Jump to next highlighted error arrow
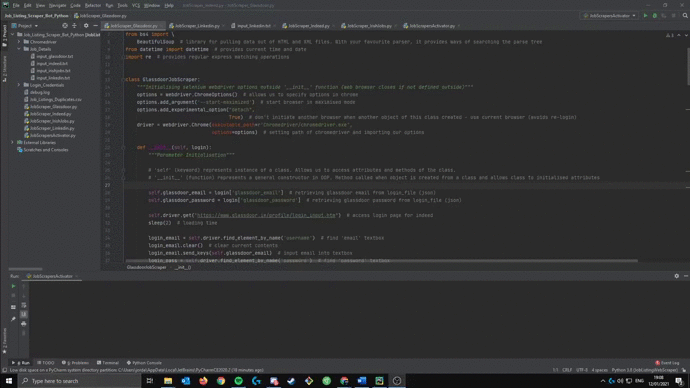Screen dimensions: 690x388 point(686,35)
